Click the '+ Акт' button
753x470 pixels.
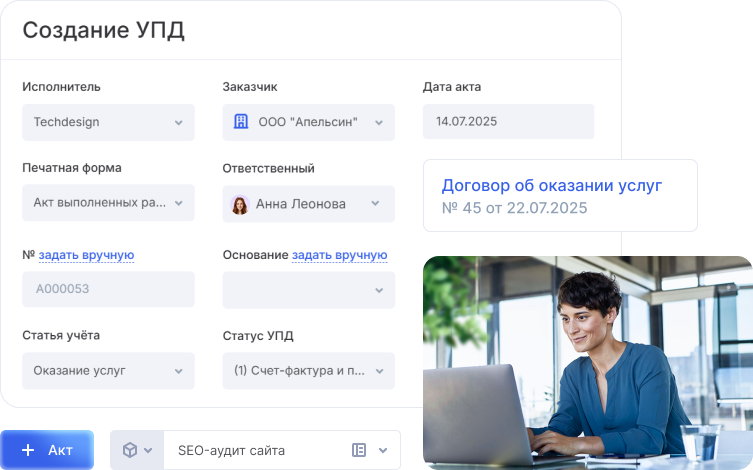pos(47,450)
